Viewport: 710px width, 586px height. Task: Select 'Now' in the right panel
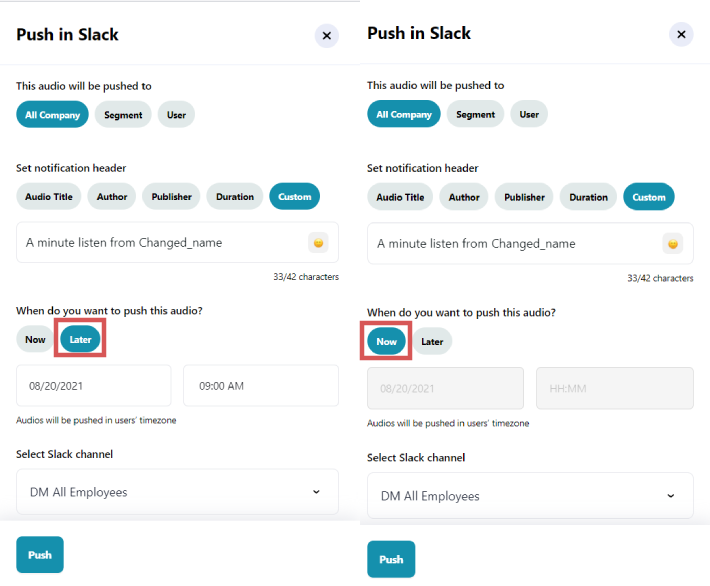[386, 342]
